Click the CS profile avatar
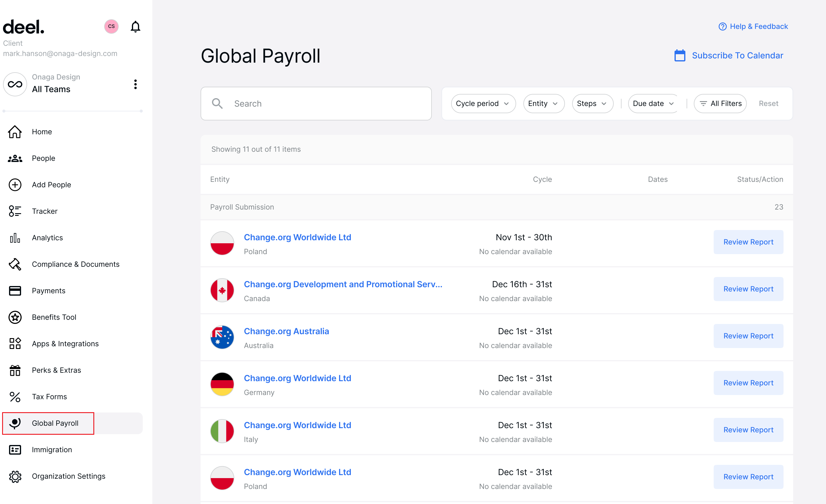The height and width of the screenshot is (504, 826). [111, 26]
